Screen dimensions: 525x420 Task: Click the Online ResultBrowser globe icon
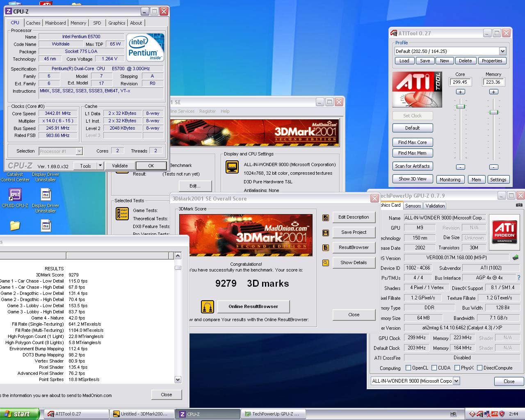pos(208,306)
